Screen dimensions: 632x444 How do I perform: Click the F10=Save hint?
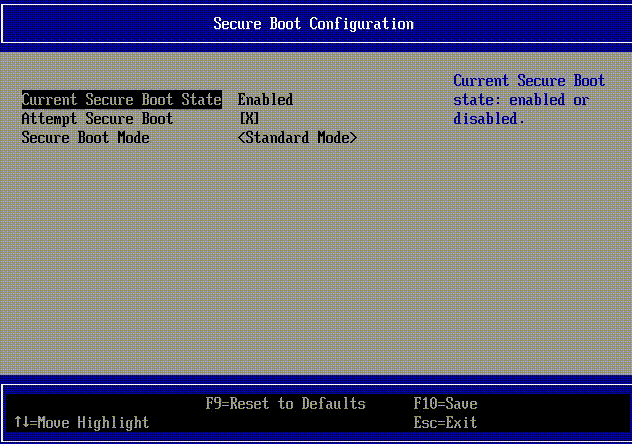coord(445,404)
